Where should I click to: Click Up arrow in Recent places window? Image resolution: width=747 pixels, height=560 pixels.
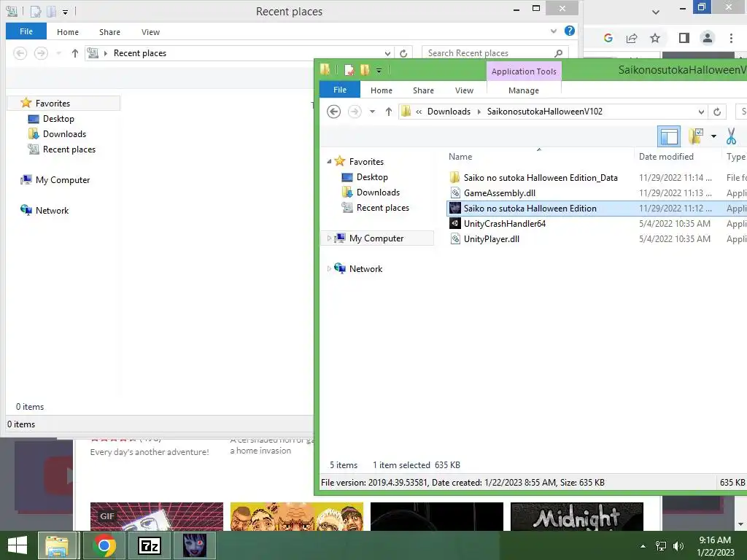point(75,53)
